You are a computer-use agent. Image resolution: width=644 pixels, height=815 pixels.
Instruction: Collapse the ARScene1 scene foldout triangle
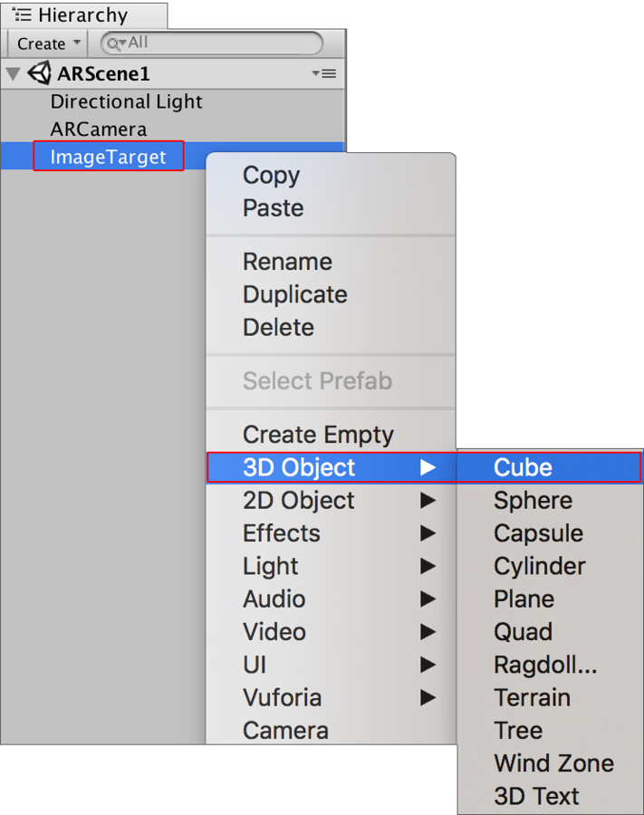[13, 74]
